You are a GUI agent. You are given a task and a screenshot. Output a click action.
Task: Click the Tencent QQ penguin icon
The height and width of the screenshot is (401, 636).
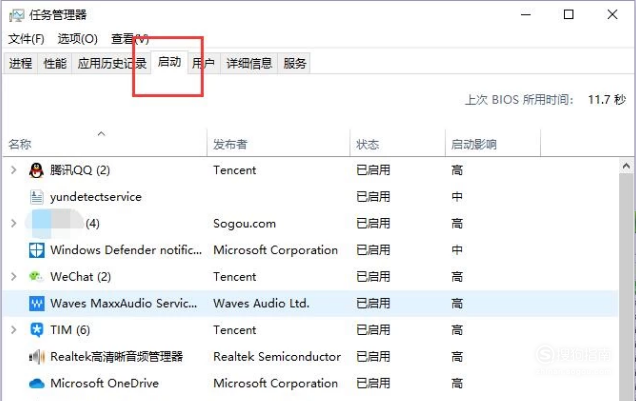point(37,170)
